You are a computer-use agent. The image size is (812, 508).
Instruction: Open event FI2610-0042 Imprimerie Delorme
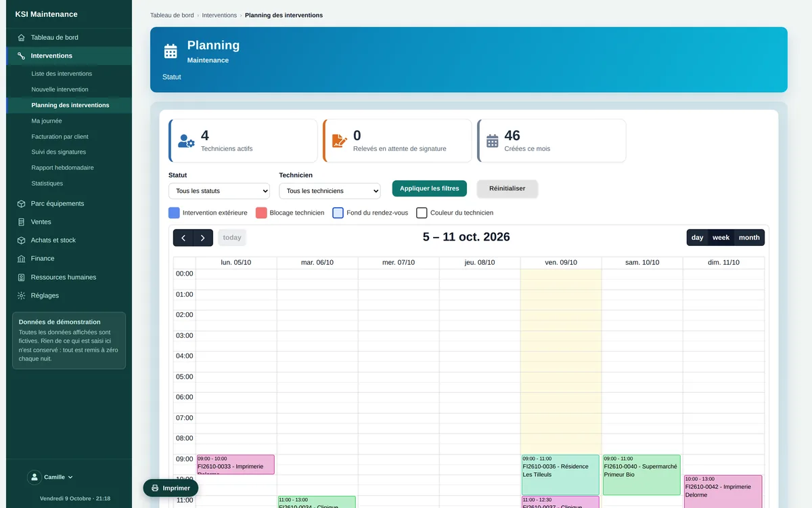(723, 491)
